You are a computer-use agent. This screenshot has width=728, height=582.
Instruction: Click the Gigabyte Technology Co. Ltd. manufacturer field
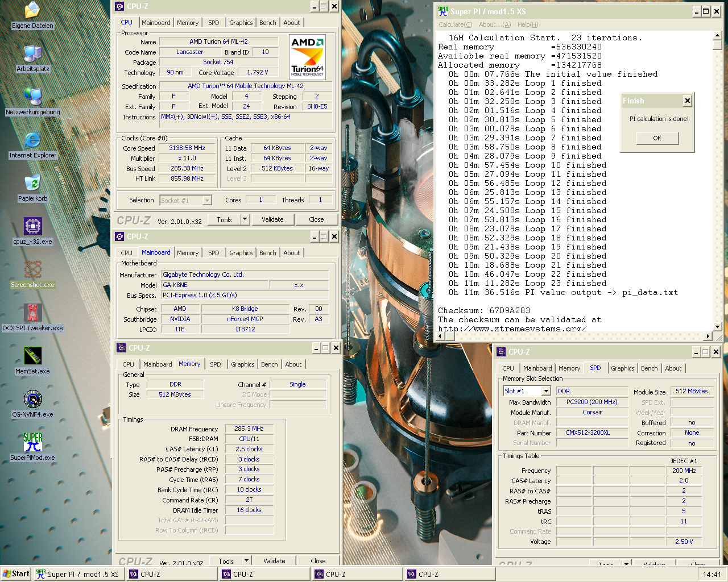point(245,275)
